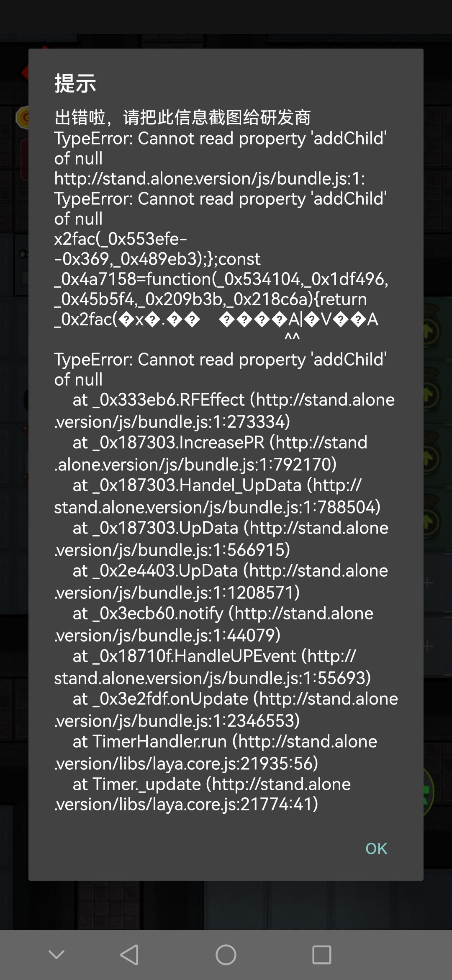Tap the gold coin icon behind dialog
The image size is (452, 980).
tap(23, 117)
